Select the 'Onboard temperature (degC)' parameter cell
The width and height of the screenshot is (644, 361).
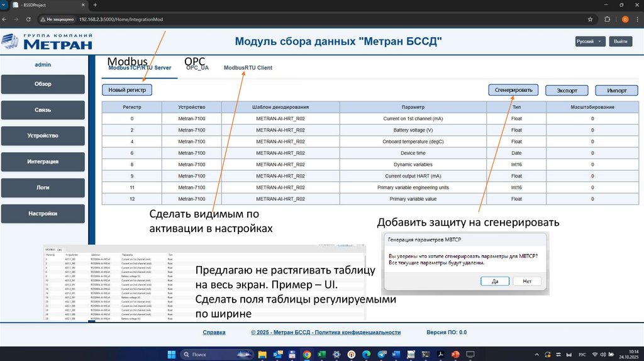(413, 142)
